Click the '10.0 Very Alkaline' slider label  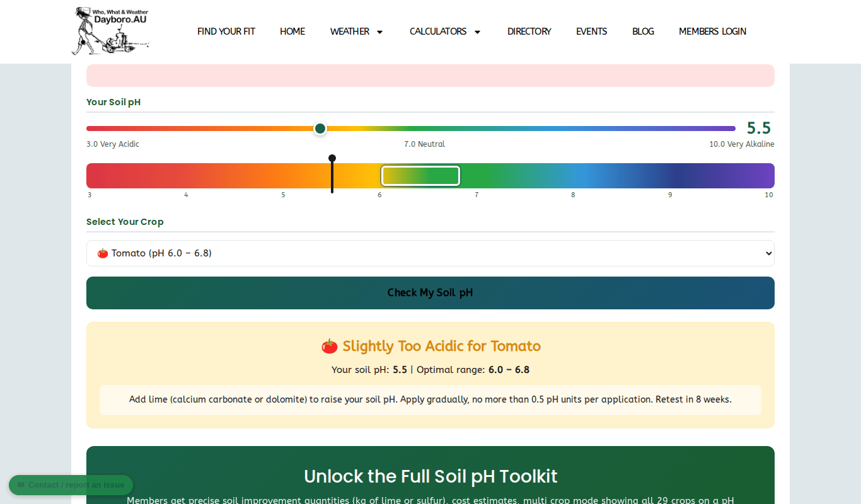tap(742, 144)
